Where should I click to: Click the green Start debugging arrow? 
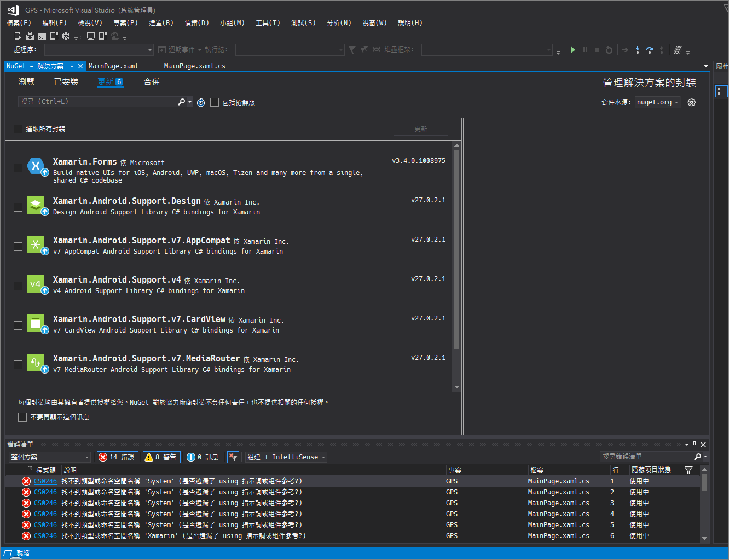point(572,50)
